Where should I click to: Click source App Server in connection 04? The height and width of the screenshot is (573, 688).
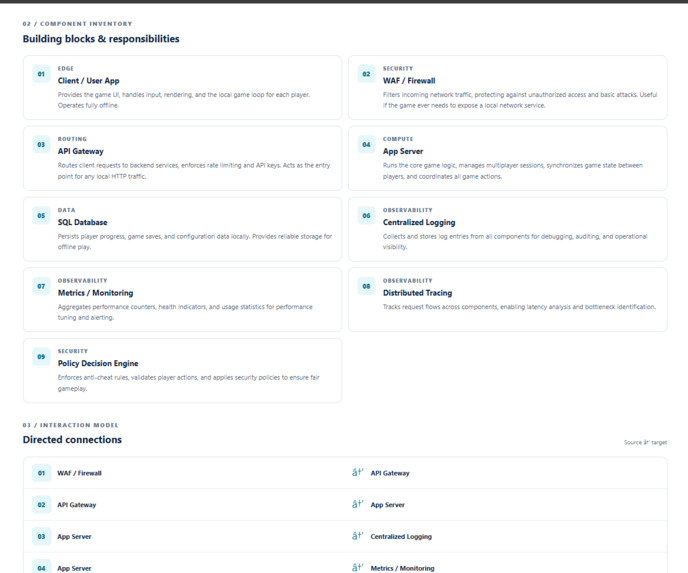[74, 568]
